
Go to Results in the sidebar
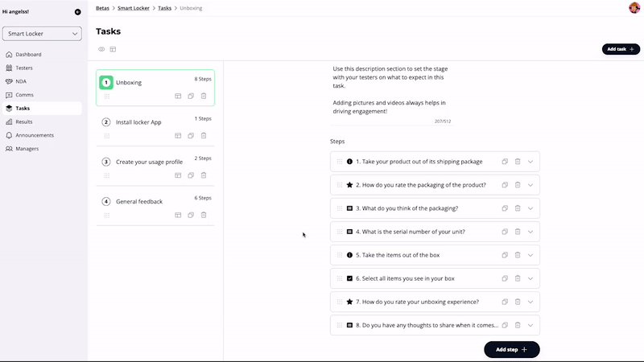tap(42, 122)
